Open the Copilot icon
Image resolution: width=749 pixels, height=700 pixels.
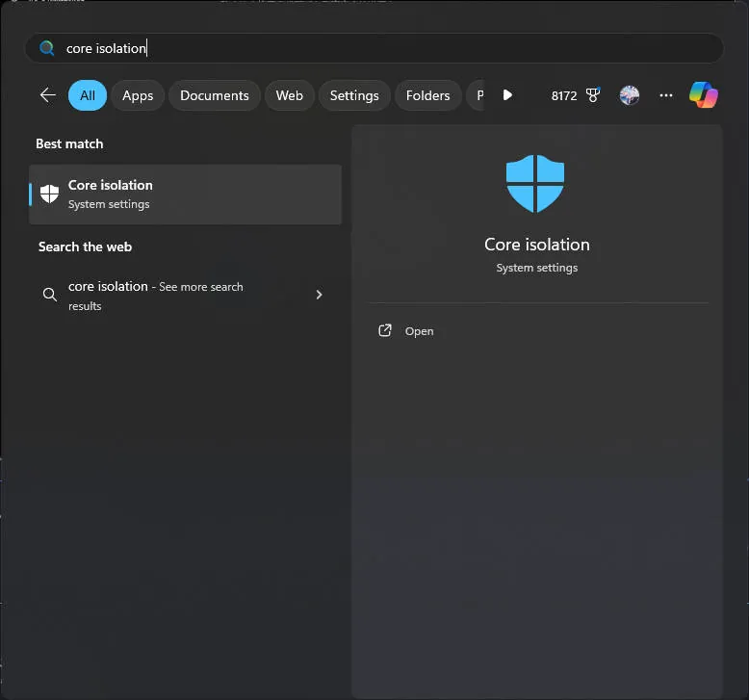click(704, 95)
